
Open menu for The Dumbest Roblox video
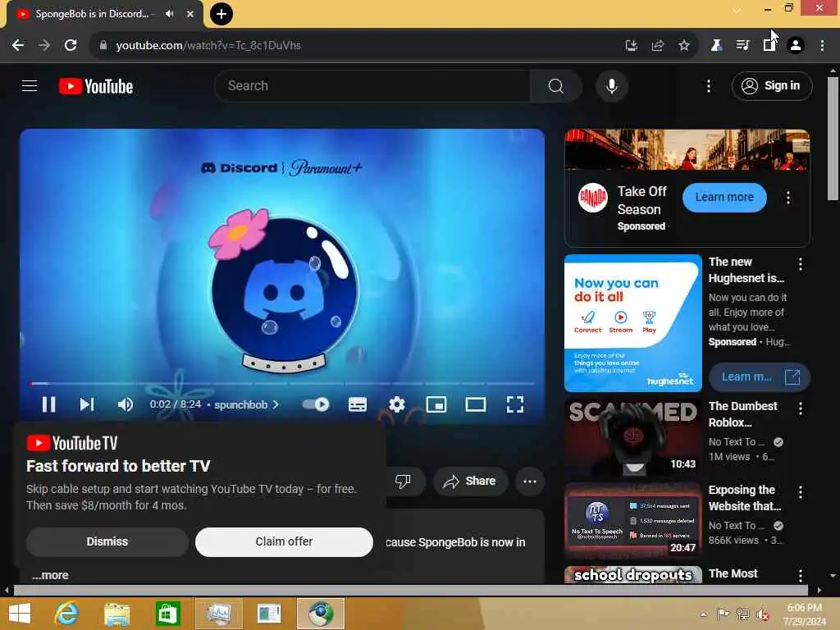[801, 409]
